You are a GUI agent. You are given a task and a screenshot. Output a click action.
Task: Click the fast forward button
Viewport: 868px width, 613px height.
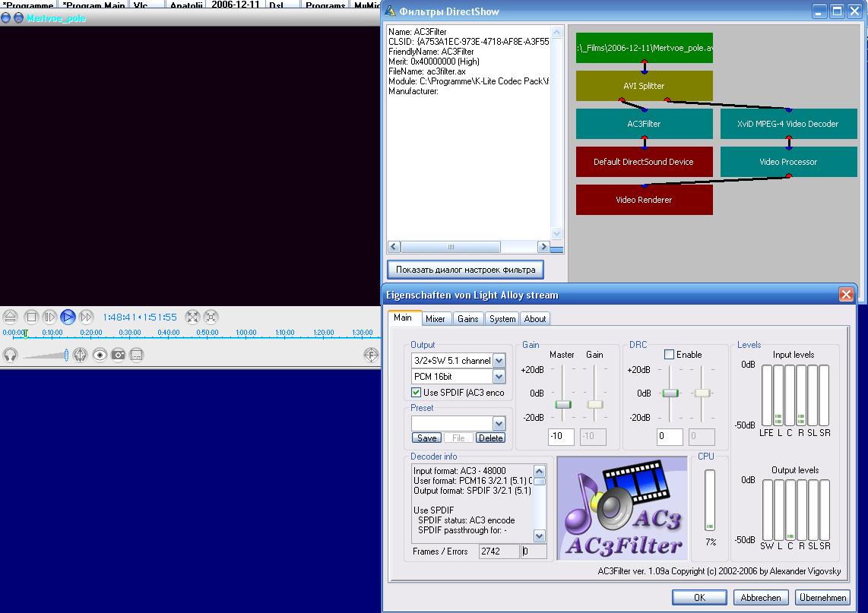click(86, 317)
